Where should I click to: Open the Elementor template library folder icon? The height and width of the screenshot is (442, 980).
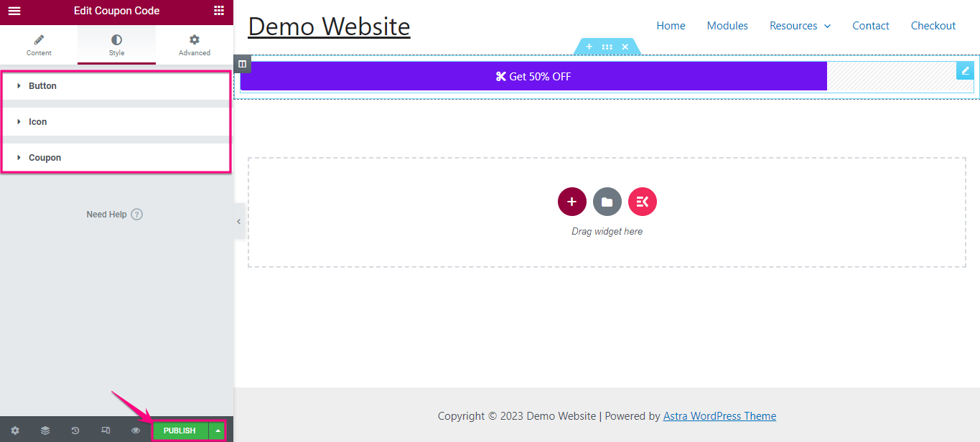coord(607,202)
